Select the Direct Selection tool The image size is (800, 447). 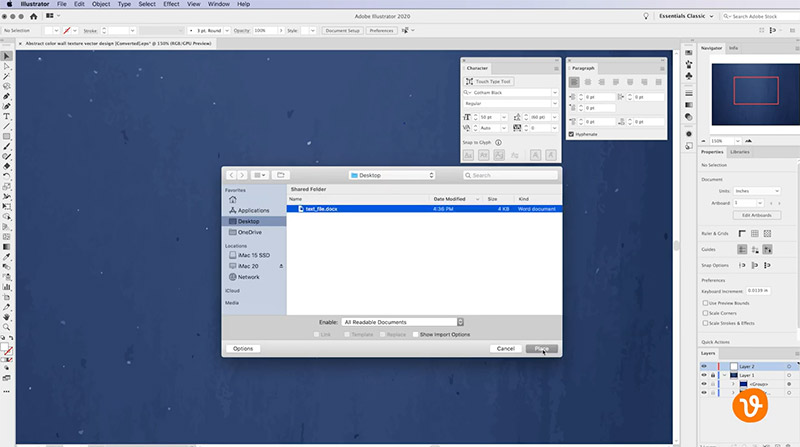point(7,66)
